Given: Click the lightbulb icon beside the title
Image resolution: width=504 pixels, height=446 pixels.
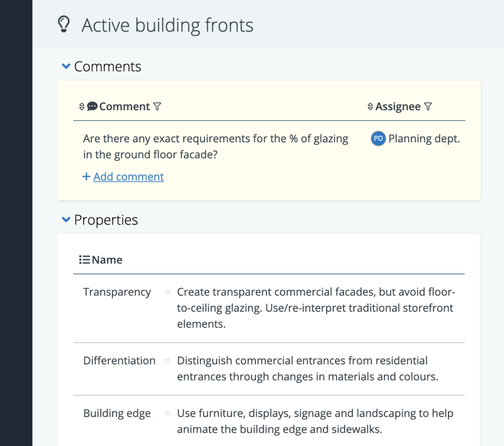Looking at the screenshot, I should point(63,24).
